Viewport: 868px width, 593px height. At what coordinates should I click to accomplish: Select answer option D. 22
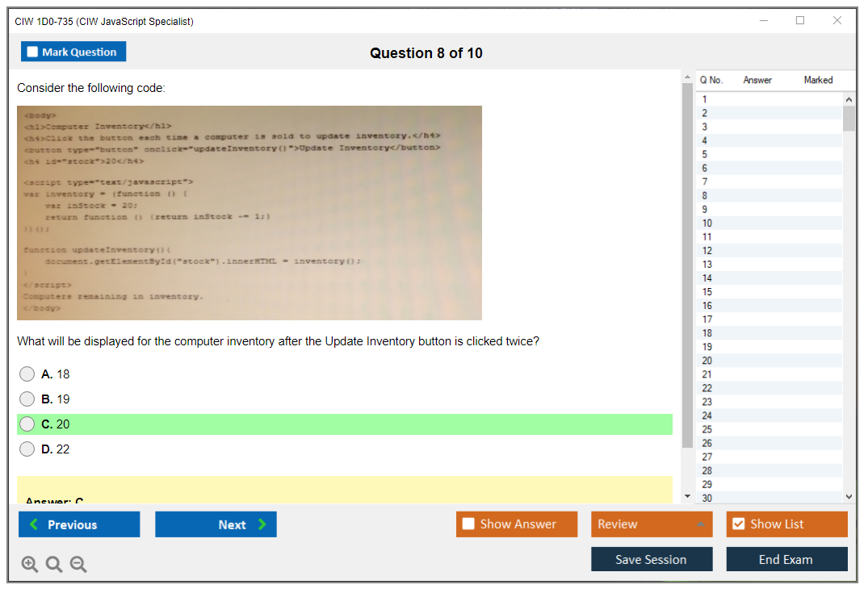[27, 449]
